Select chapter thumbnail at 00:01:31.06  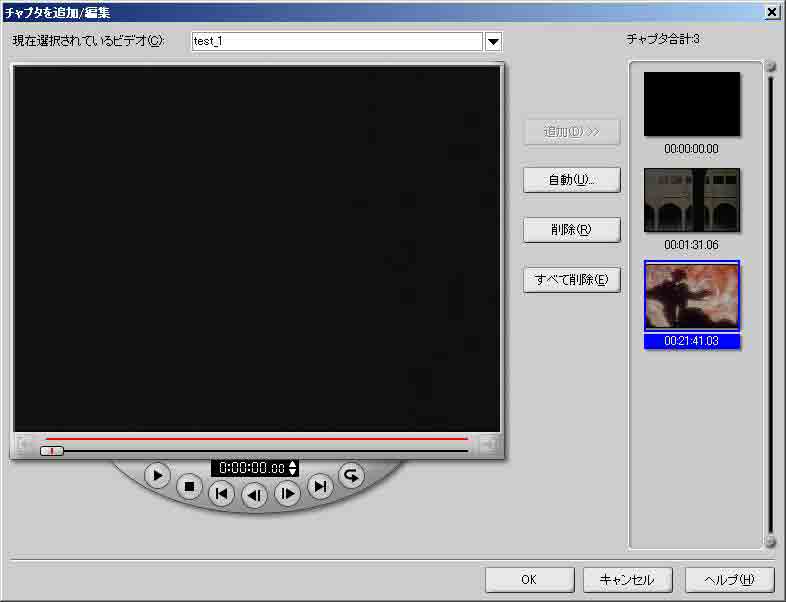pyautogui.click(x=692, y=200)
